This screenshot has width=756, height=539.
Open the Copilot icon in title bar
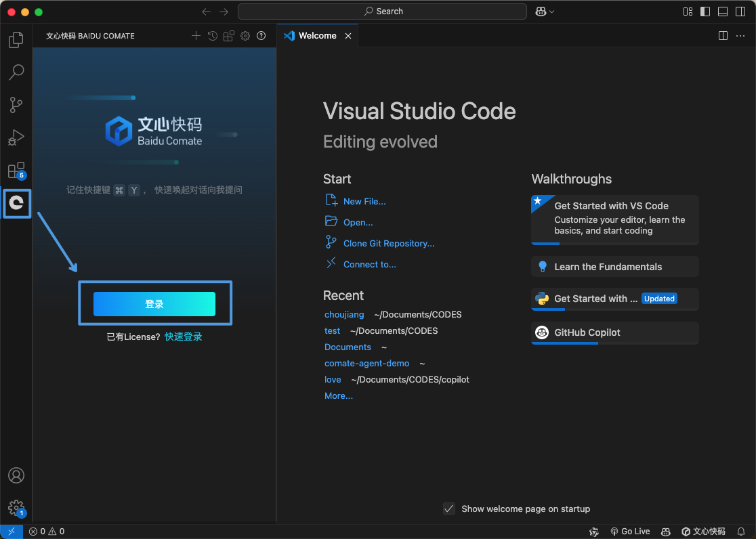coord(541,12)
